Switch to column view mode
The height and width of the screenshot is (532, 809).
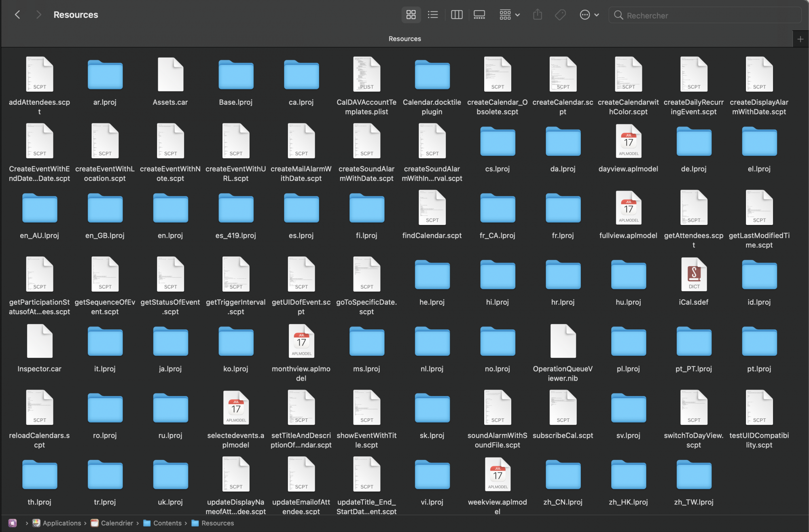pos(457,15)
